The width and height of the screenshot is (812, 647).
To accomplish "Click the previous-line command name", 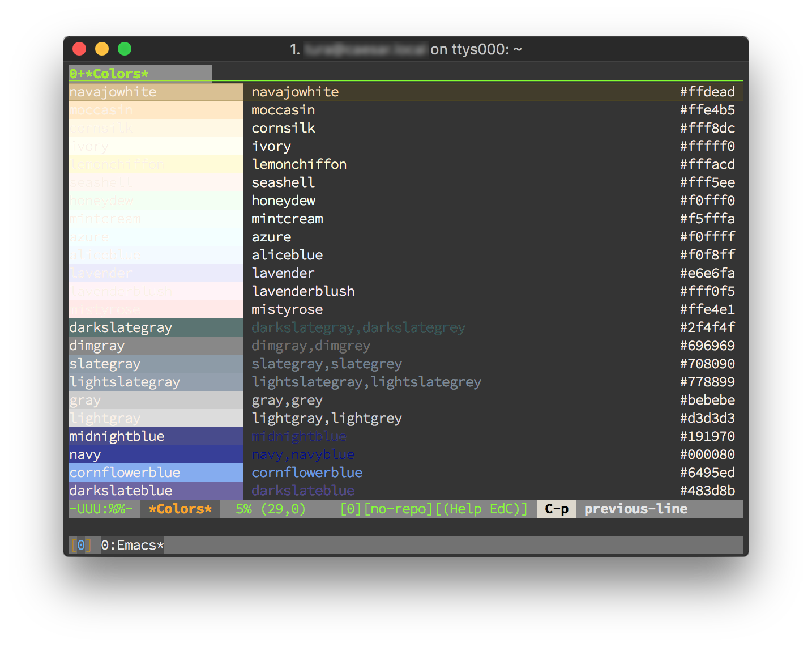I will [x=635, y=508].
